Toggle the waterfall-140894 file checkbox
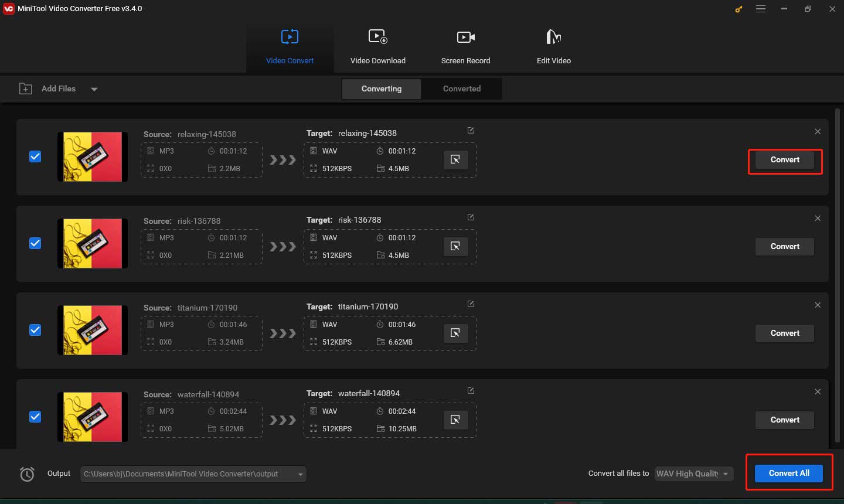This screenshot has width=844, height=504. click(35, 417)
